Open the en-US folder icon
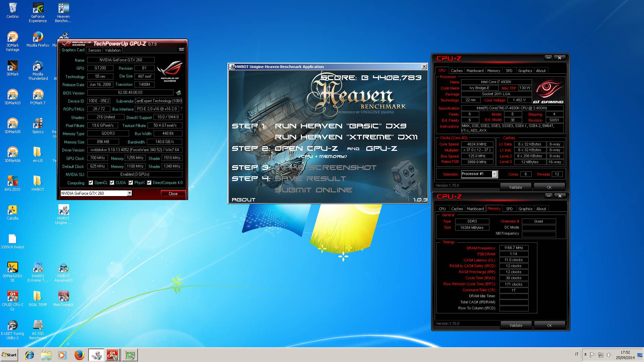Image resolution: width=644 pixels, height=362 pixels. coord(38,155)
